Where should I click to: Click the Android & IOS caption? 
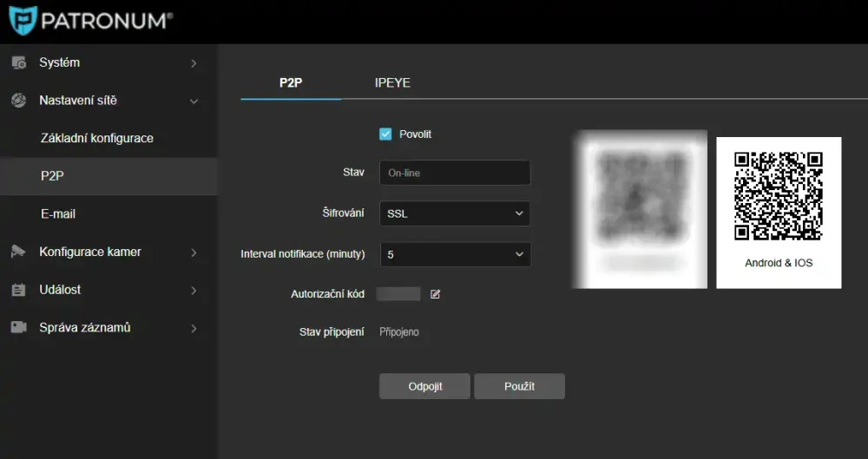(779, 263)
